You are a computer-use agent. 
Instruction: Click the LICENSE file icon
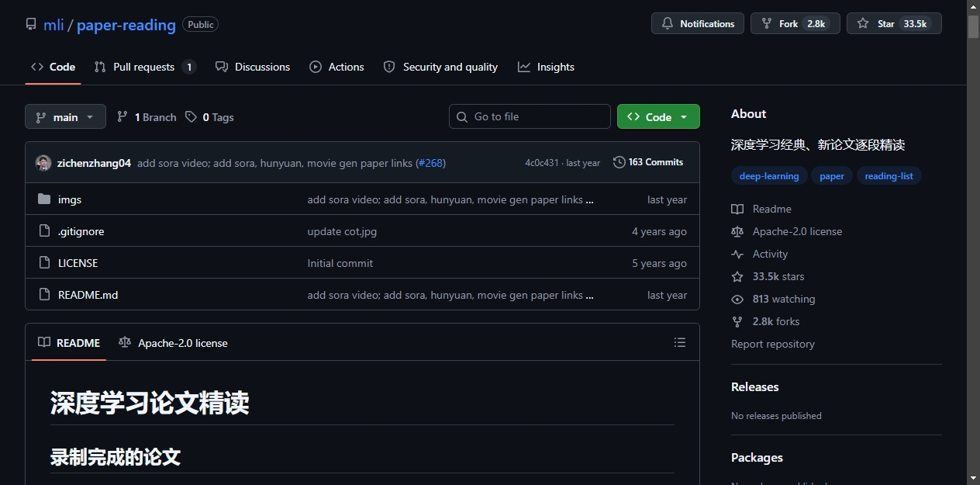click(44, 263)
